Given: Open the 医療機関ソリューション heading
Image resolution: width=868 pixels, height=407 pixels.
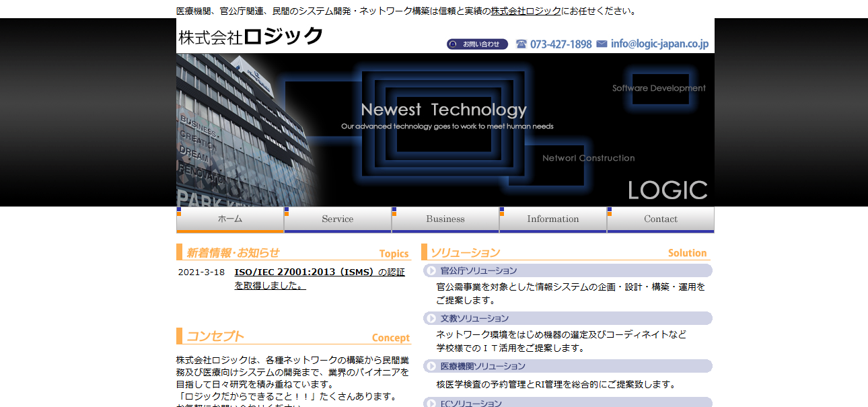Looking at the screenshot, I should (568, 366).
